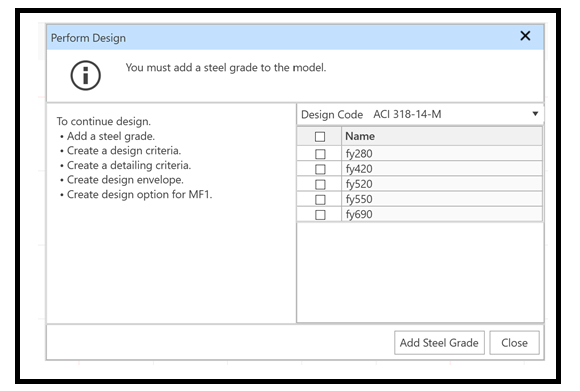The image size is (580, 391).
Task: Select the fy520 row name
Action: click(359, 184)
